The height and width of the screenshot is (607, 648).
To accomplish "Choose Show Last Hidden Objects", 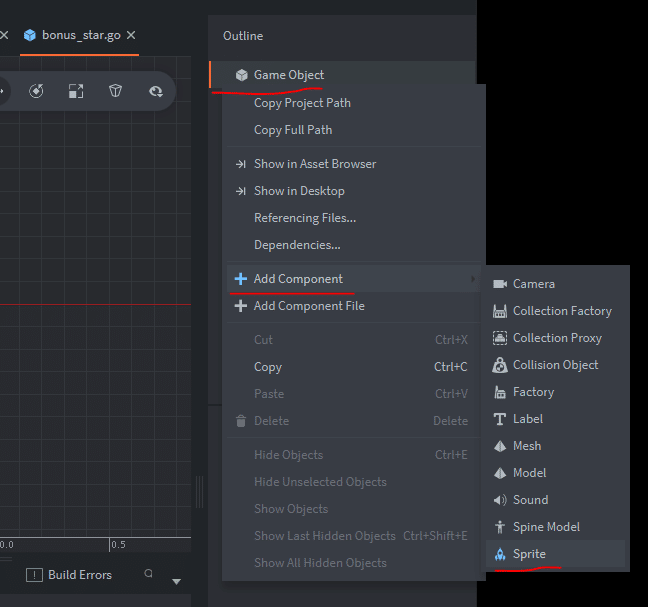I will 354,536.
